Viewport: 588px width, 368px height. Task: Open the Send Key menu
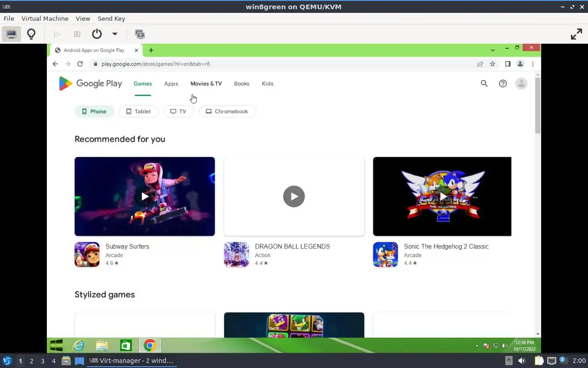(111, 18)
